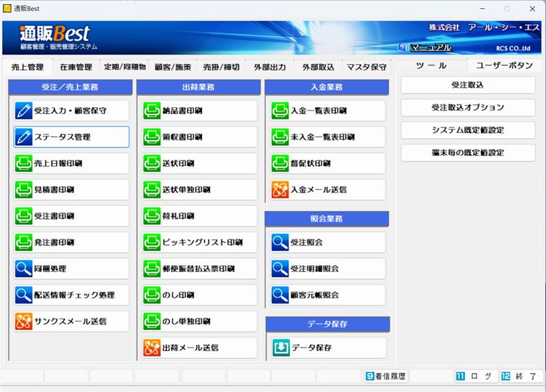546x392 pixels.
Task: Click the ログ button
Action: click(x=476, y=376)
